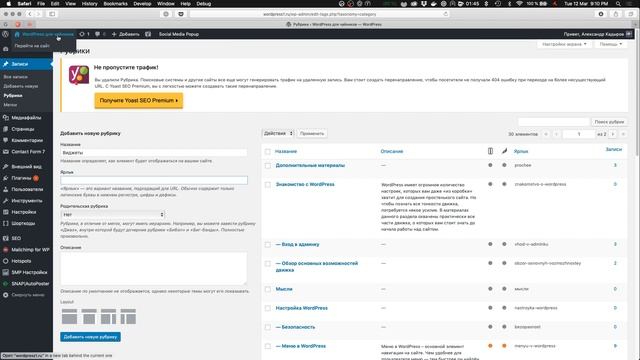Click the SEO score column header icon
The width and height of the screenshot is (640, 360).
pyautogui.click(x=490, y=151)
